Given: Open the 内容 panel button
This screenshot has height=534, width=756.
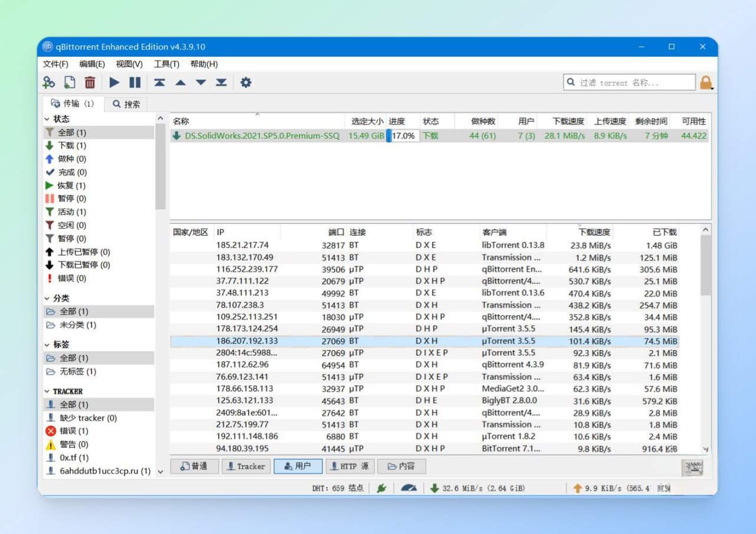Looking at the screenshot, I should coord(401,466).
